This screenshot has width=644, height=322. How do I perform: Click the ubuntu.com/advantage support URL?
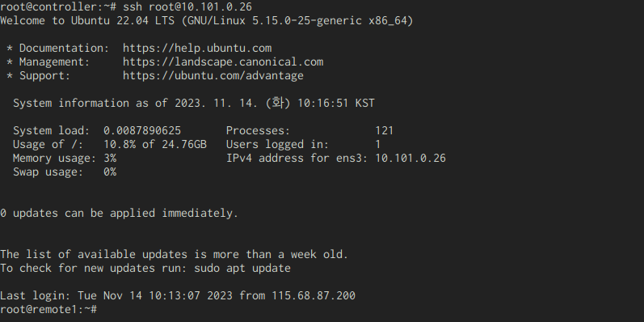tap(213, 76)
